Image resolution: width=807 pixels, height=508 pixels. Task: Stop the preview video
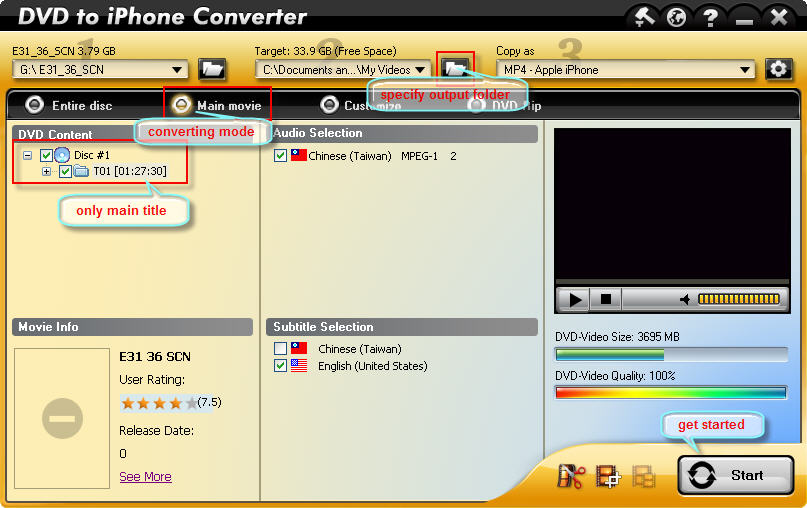(x=606, y=299)
